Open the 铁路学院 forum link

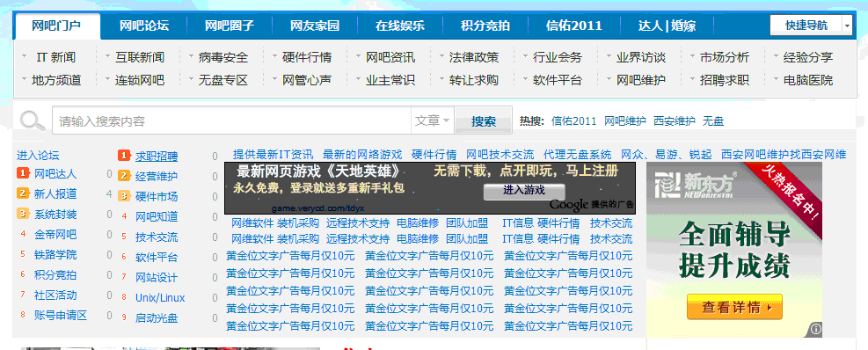coord(55,255)
